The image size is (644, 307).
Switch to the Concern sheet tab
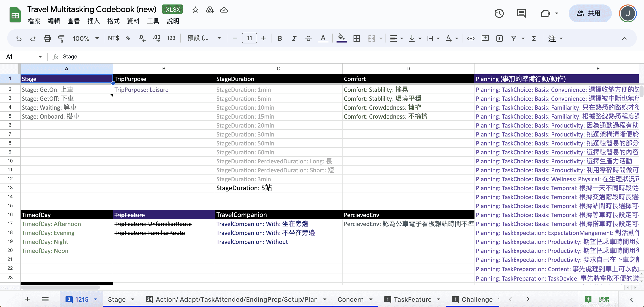pos(350,299)
